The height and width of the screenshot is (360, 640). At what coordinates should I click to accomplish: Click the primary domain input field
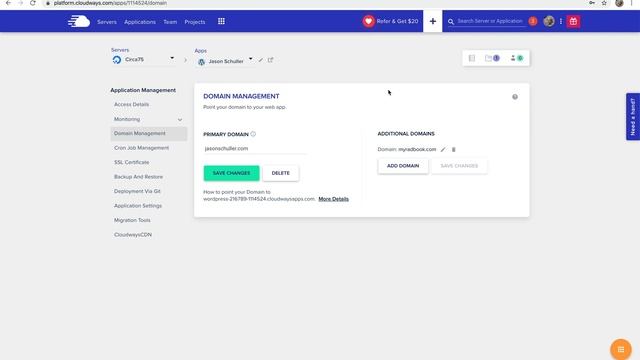tap(255, 149)
